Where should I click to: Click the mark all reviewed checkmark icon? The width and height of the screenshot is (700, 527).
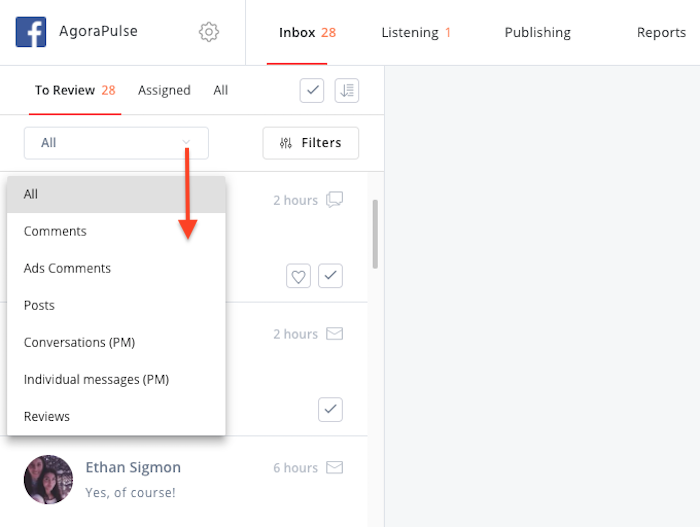tap(312, 90)
